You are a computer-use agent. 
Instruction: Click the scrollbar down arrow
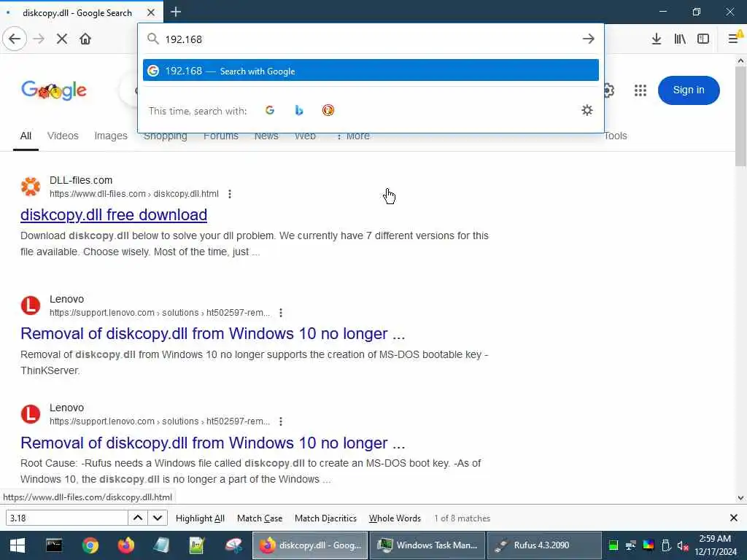[x=740, y=498]
